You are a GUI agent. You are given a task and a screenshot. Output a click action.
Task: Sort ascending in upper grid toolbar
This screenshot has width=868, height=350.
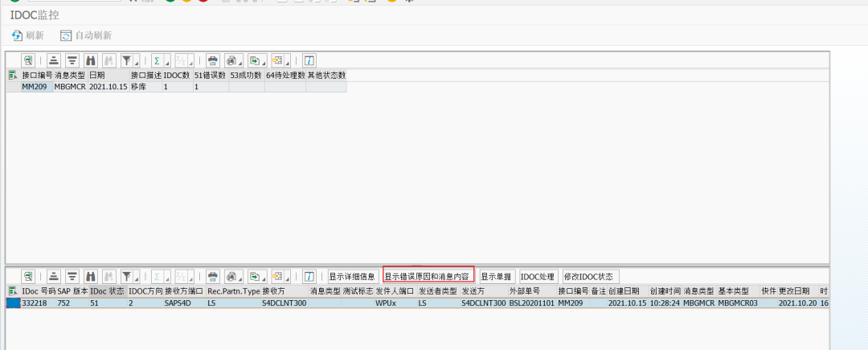pyautogui.click(x=54, y=60)
